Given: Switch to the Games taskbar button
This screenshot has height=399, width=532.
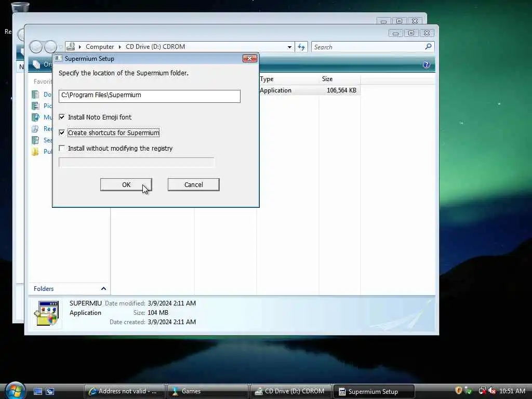Looking at the screenshot, I should click(208, 391).
